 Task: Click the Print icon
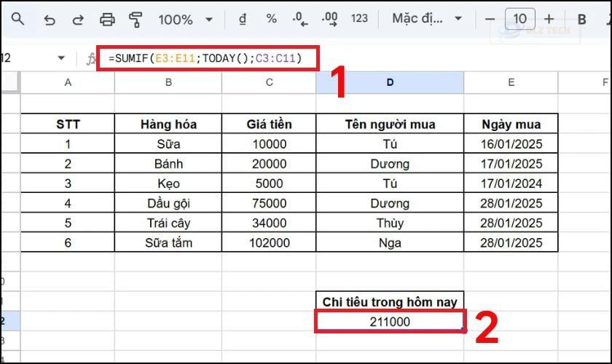point(107,19)
